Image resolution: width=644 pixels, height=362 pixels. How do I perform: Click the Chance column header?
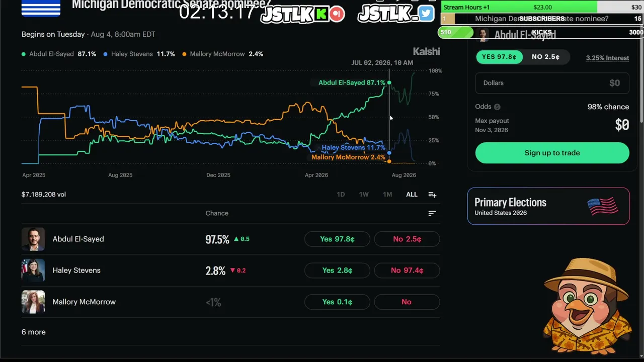(x=217, y=213)
